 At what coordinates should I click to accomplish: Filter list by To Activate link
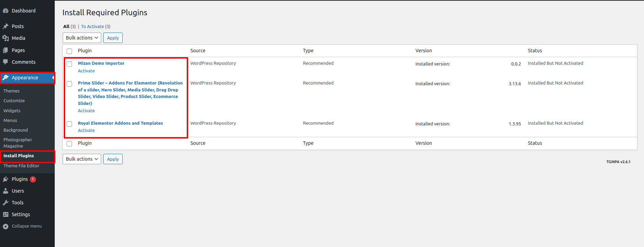pyautogui.click(x=92, y=27)
